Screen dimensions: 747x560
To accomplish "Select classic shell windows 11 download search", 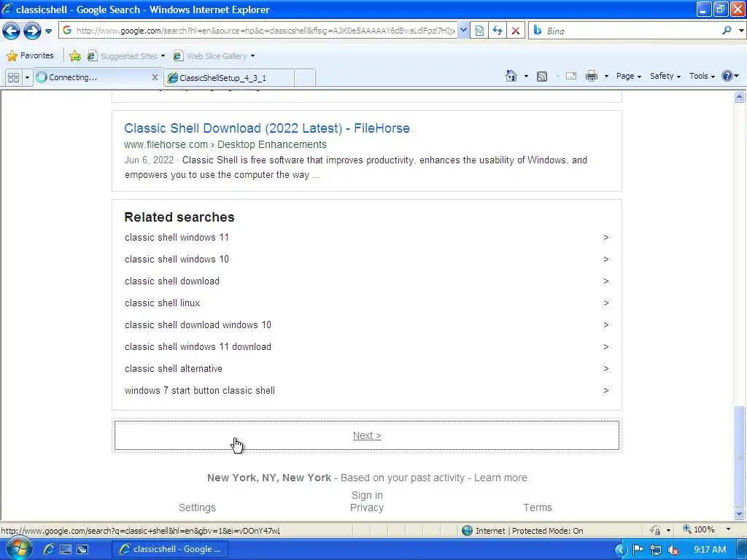I will click(x=367, y=346).
